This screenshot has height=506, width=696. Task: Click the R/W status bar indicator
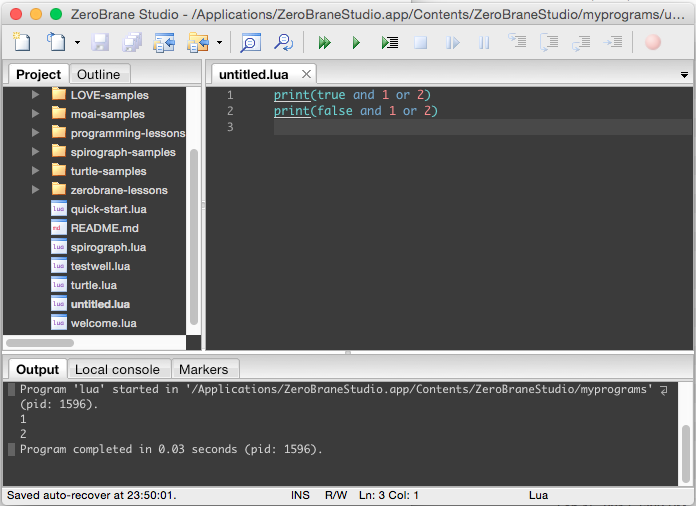(336, 495)
